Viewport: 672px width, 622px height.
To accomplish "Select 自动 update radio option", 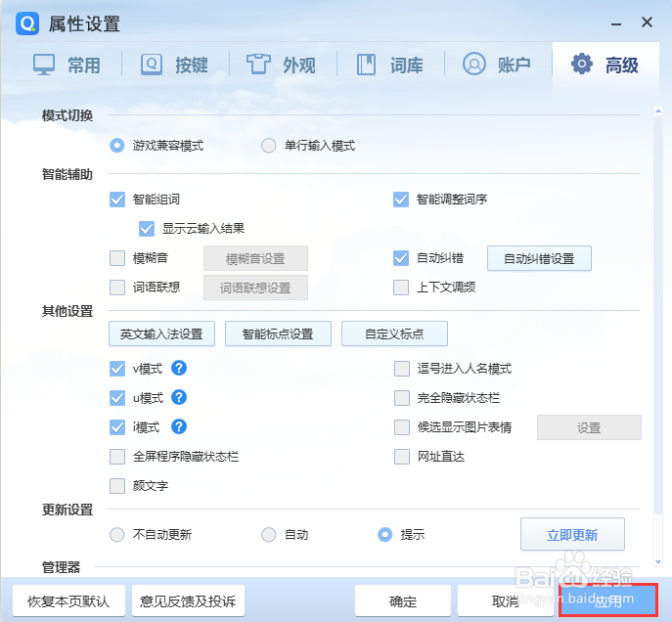I will pos(269,535).
